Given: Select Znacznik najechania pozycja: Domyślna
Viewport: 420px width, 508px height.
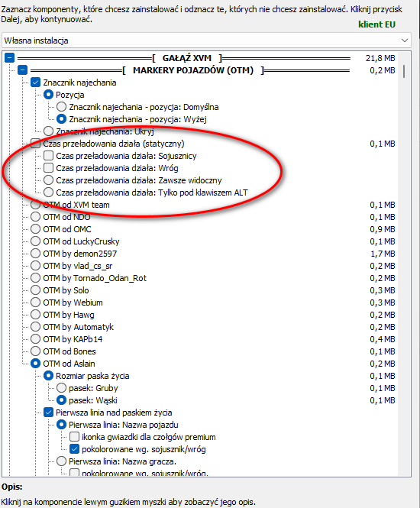Looking at the screenshot, I should (x=62, y=107).
